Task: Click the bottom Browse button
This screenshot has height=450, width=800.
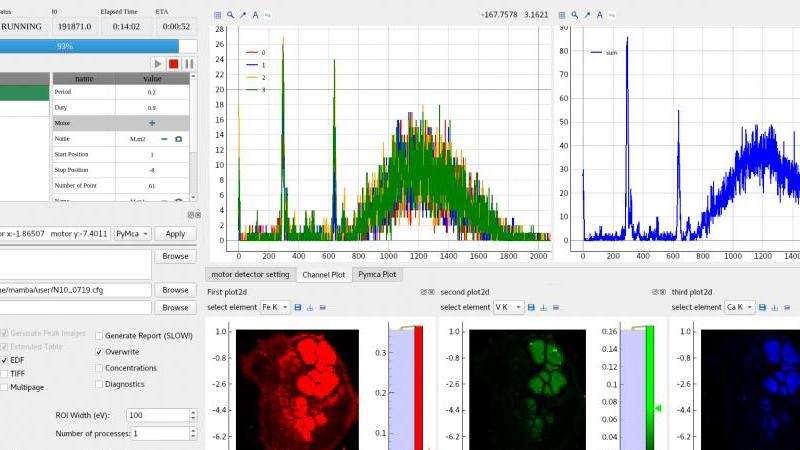Action: [175, 308]
